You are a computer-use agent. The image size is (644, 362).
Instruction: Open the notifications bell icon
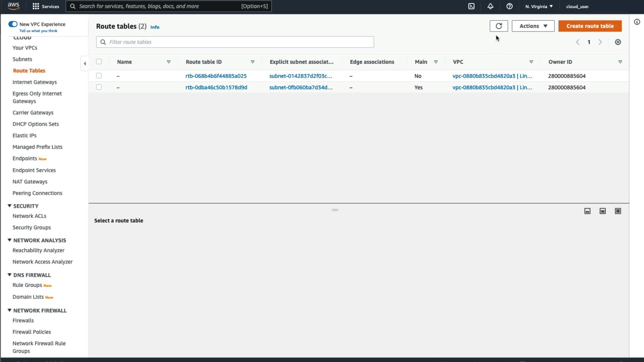pyautogui.click(x=490, y=6)
